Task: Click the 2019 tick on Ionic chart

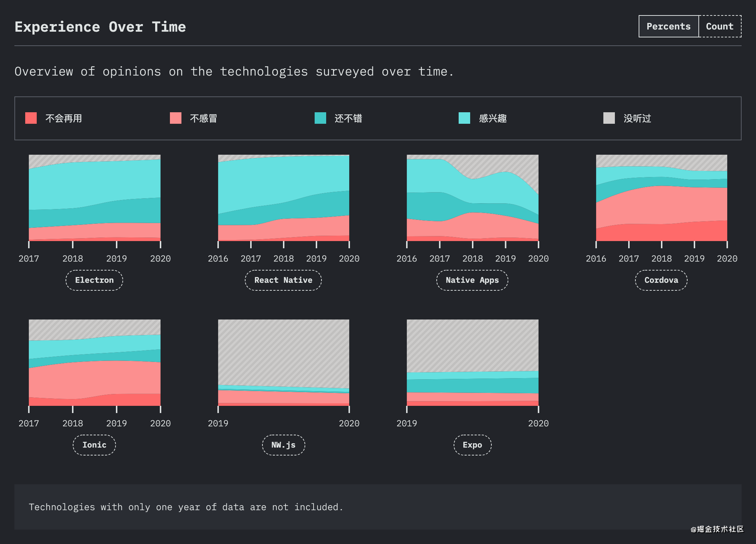Action: pyautogui.click(x=117, y=423)
